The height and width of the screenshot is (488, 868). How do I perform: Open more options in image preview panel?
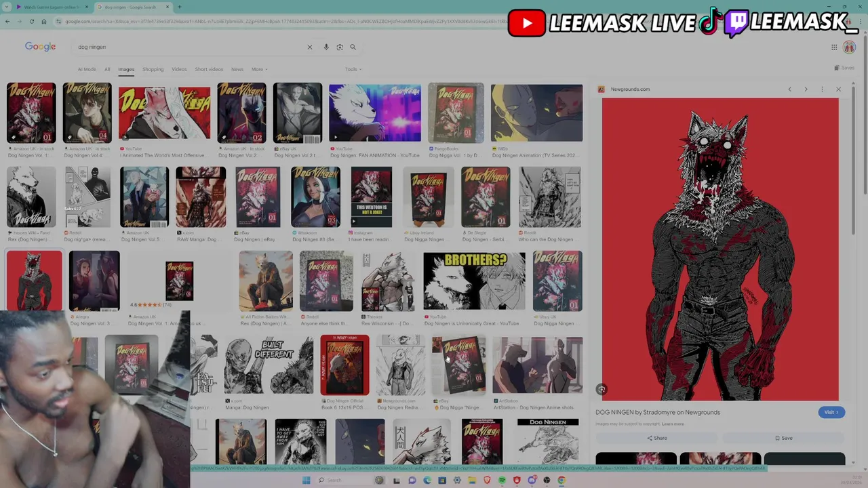click(822, 89)
